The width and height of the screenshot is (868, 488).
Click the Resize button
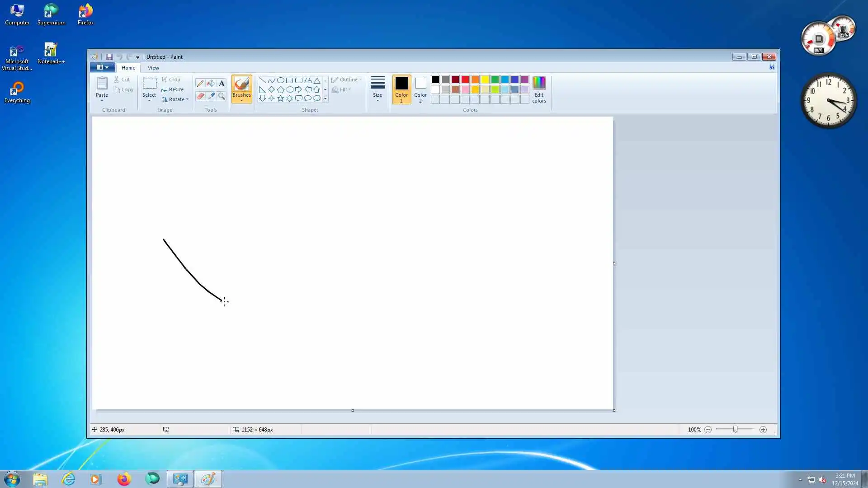(173, 89)
